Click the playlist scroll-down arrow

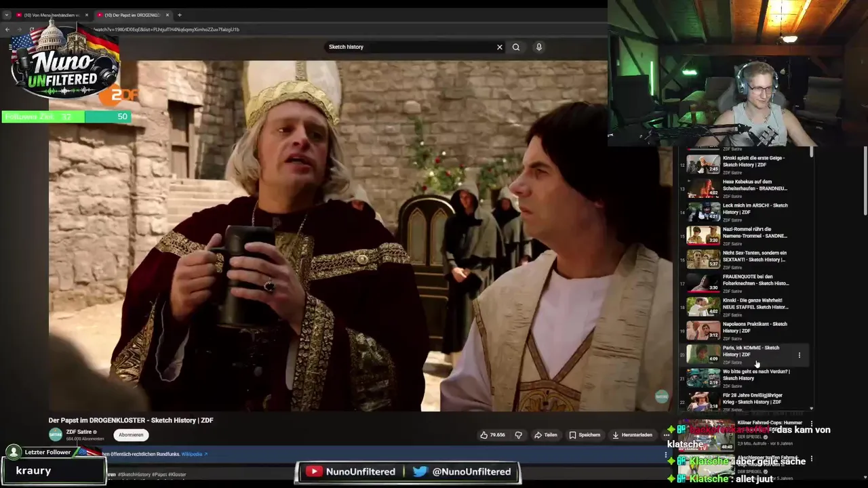[x=812, y=409]
